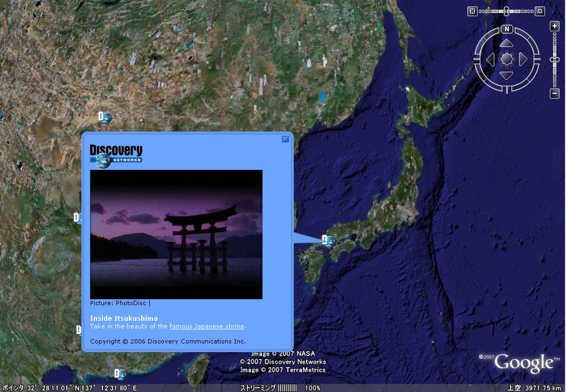Click the pointer coordinates in status bar
This screenshot has width=566, height=392.
pyautogui.click(x=70, y=388)
